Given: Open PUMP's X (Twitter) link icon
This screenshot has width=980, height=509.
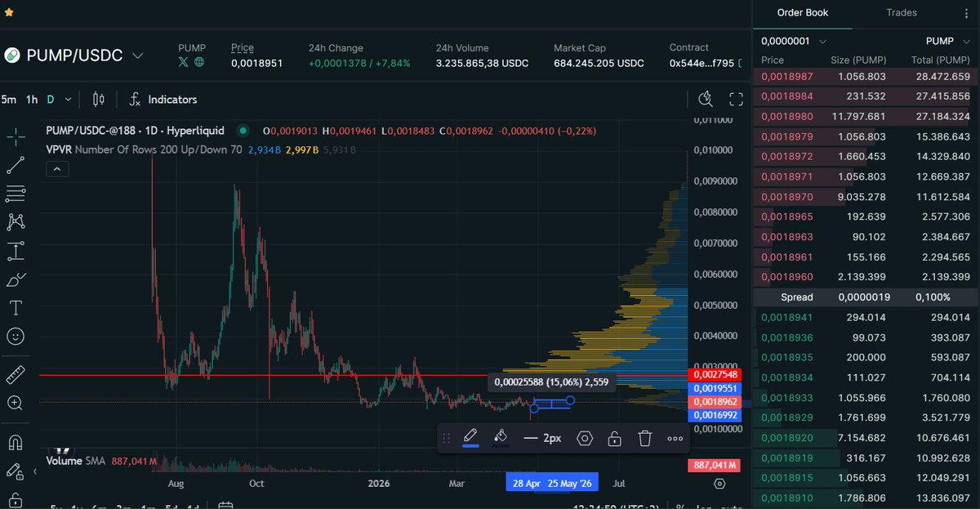Looking at the screenshot, I should pos(184,62).
